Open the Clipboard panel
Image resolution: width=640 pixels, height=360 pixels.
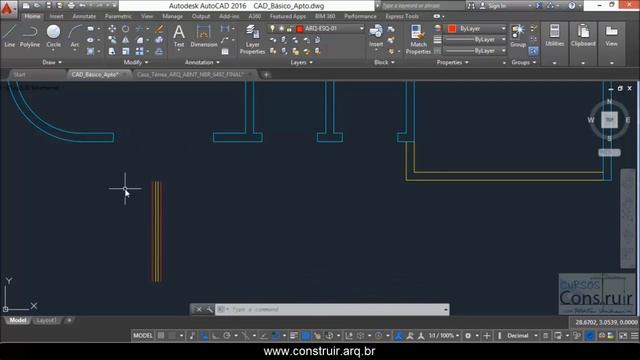pos(583,35)
